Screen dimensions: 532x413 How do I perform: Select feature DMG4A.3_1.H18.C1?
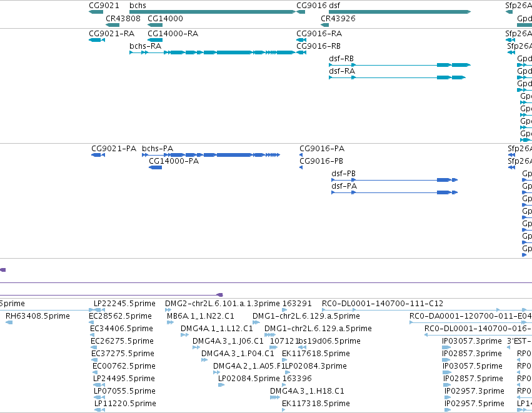point(275,397)
